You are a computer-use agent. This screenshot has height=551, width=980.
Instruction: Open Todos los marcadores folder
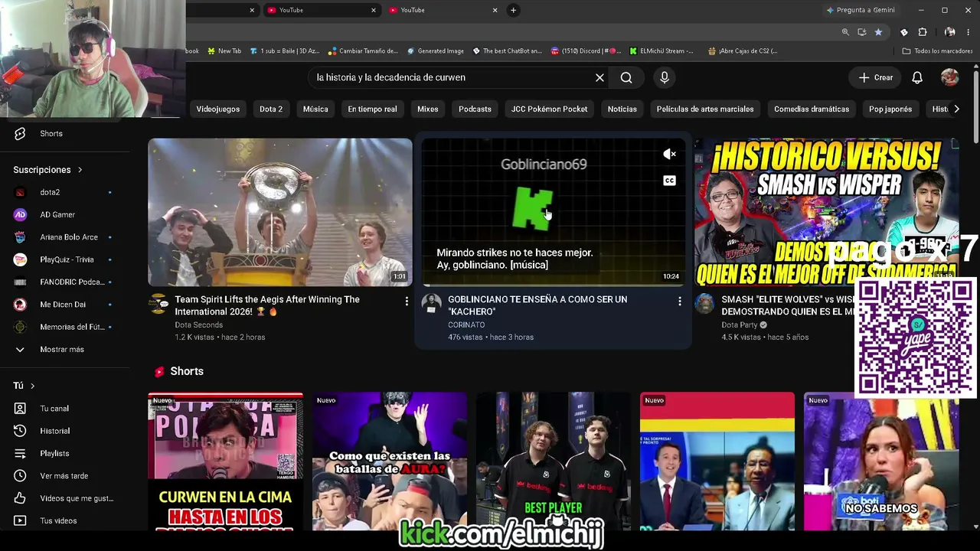point(937,51)
